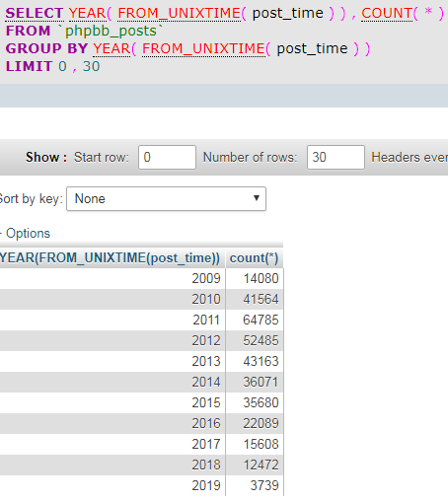This screenshot has height=502, width=448.
Task: Click the COUNT function link in query
Action: 387,13
